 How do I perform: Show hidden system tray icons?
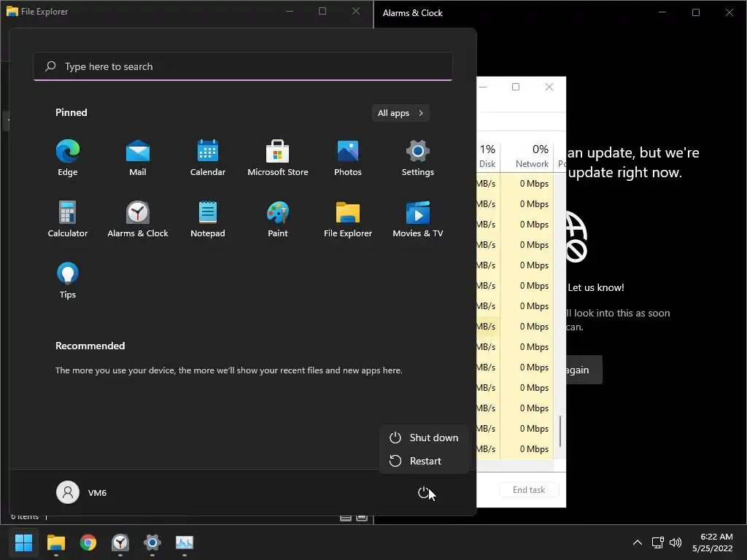638,542
